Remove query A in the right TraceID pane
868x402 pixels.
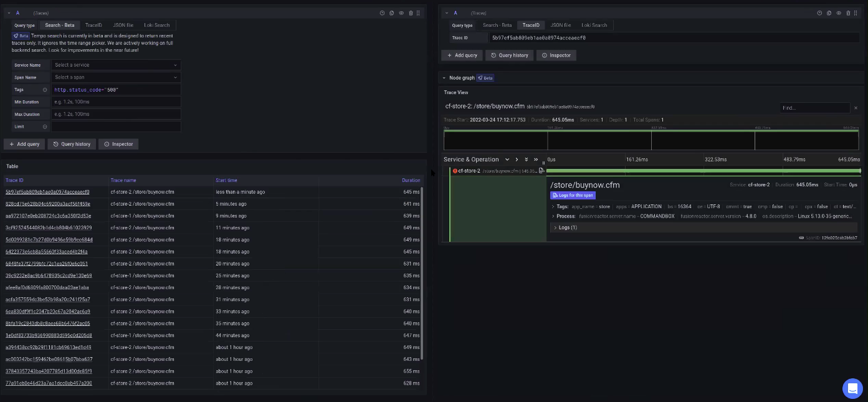point(849,12)
